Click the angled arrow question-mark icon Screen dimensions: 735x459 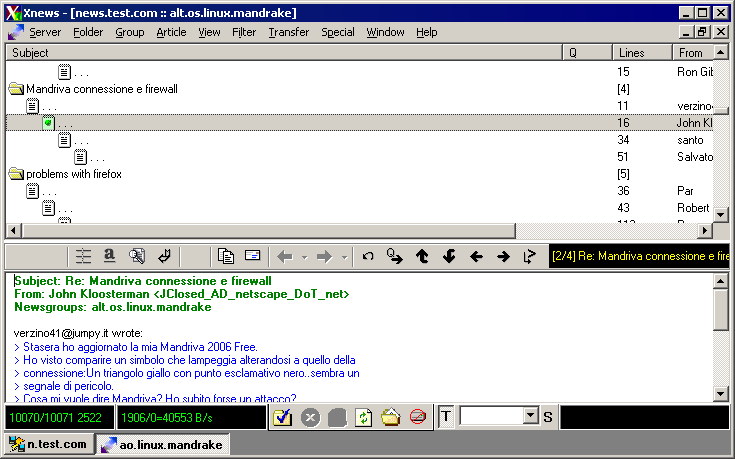tap(530, 256)
